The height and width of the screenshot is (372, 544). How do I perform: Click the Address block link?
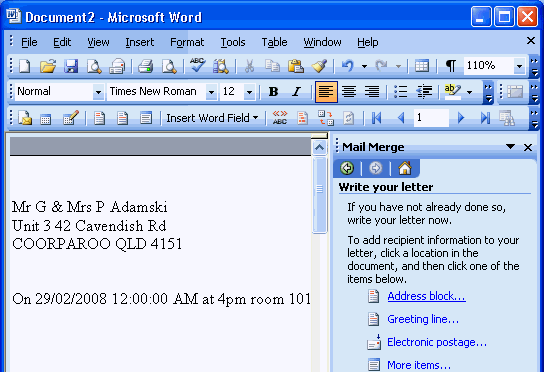point(426,296)
